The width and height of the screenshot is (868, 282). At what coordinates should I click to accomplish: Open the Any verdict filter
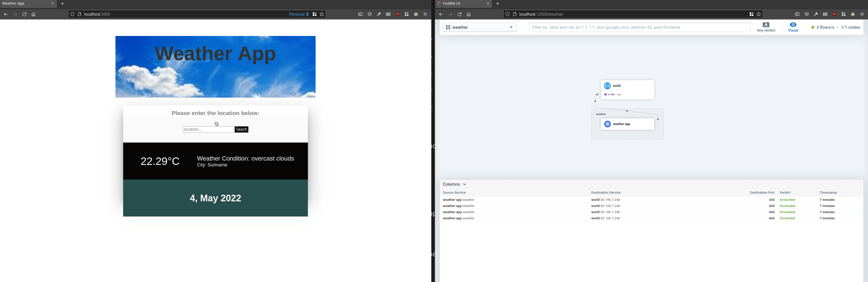coord(766,27)
